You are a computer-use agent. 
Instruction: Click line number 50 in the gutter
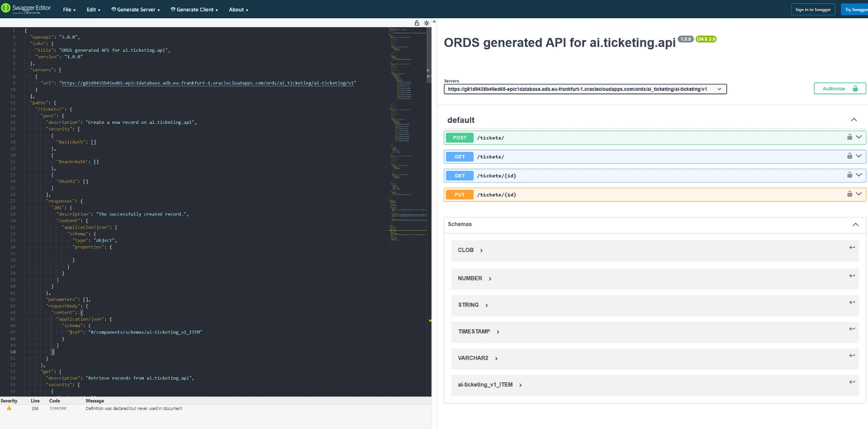[x=13, y=352]
